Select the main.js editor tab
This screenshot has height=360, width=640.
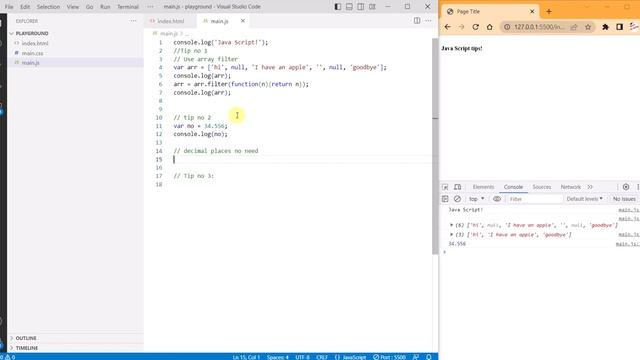click(219, 21)
